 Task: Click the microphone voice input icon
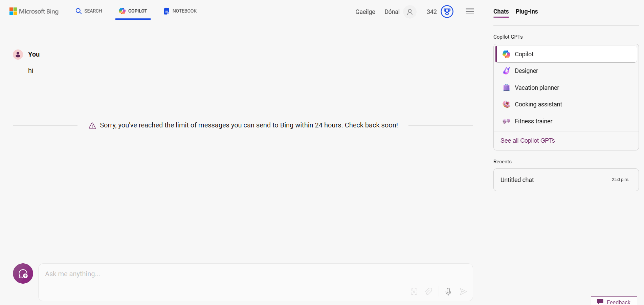[x=448, y=291]
